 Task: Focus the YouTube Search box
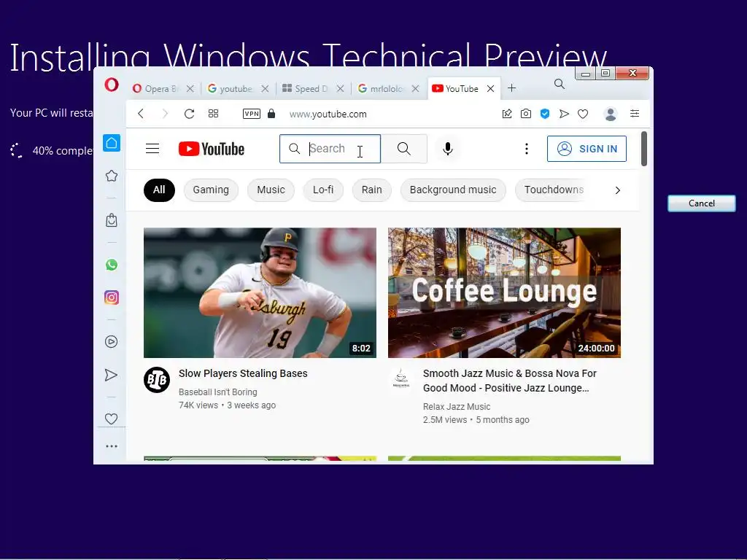tap(330, 149)
